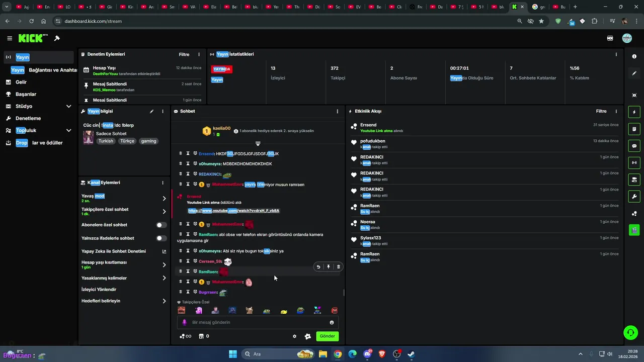Open the YouTube link in Erraend's reward message
This screenshot has height=362, width=644.
(233, 211)
